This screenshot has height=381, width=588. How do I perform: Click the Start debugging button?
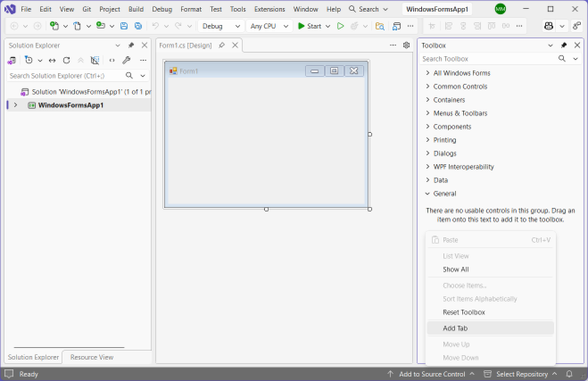310,26
